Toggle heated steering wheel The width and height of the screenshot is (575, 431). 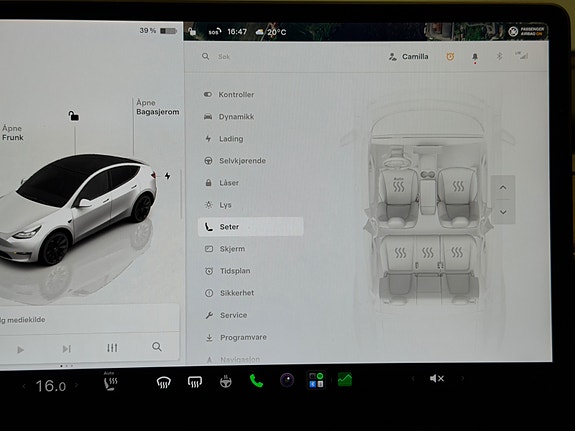[226, 381]
